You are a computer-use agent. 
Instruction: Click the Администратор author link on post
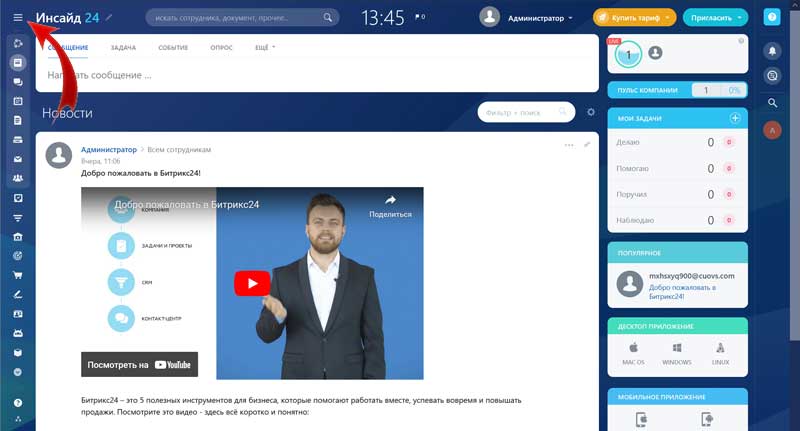click(x=109, y=149)
